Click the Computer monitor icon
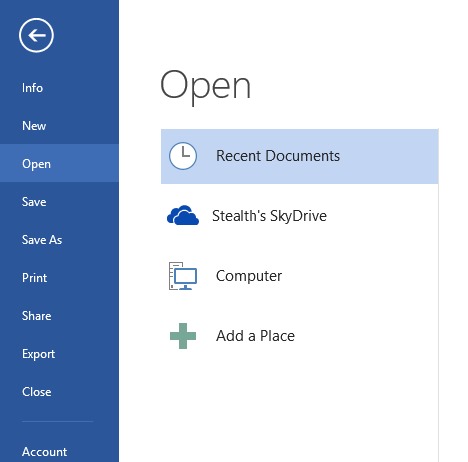The height and width of the screenshot is (462, 468). point(183,276)
